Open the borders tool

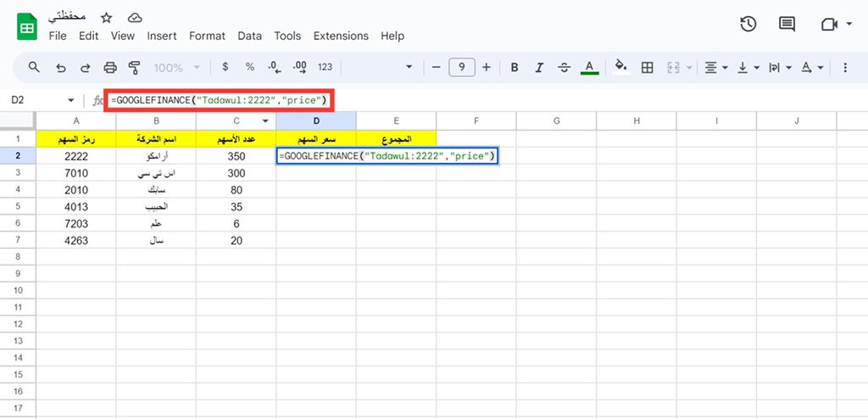(x=647, y=68)
